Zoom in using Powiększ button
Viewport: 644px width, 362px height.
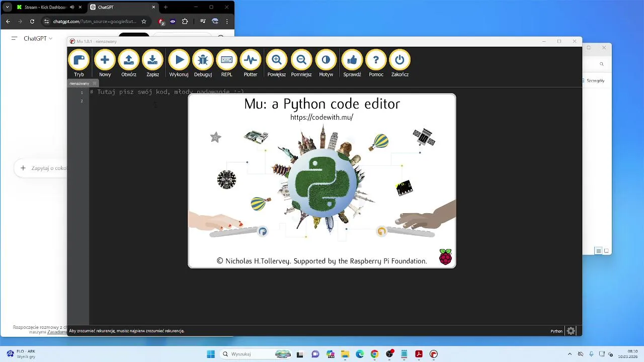(x=277, y=63)
